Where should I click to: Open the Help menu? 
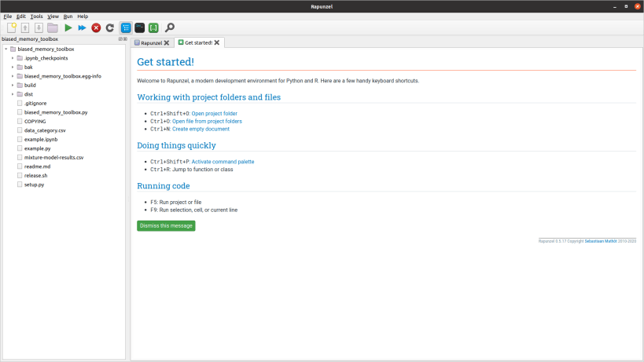click(83, 16)
